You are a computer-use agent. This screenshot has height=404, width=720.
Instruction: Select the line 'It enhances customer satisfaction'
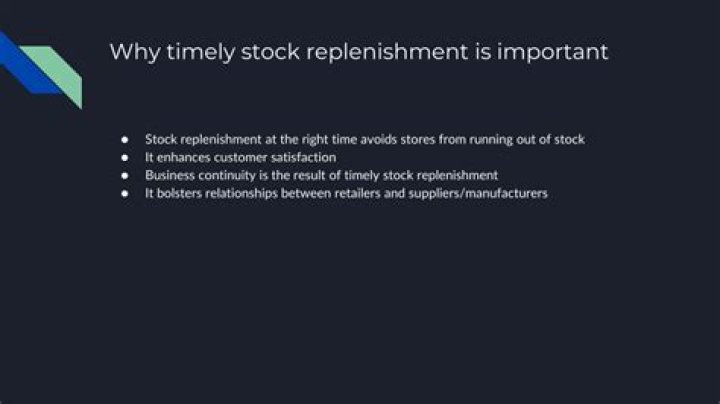240,157
